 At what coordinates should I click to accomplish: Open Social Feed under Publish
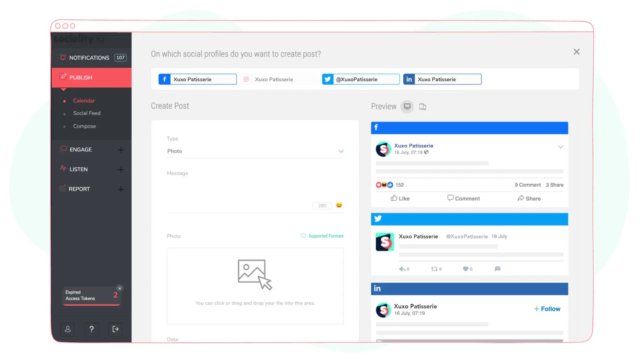coord(87,113)
